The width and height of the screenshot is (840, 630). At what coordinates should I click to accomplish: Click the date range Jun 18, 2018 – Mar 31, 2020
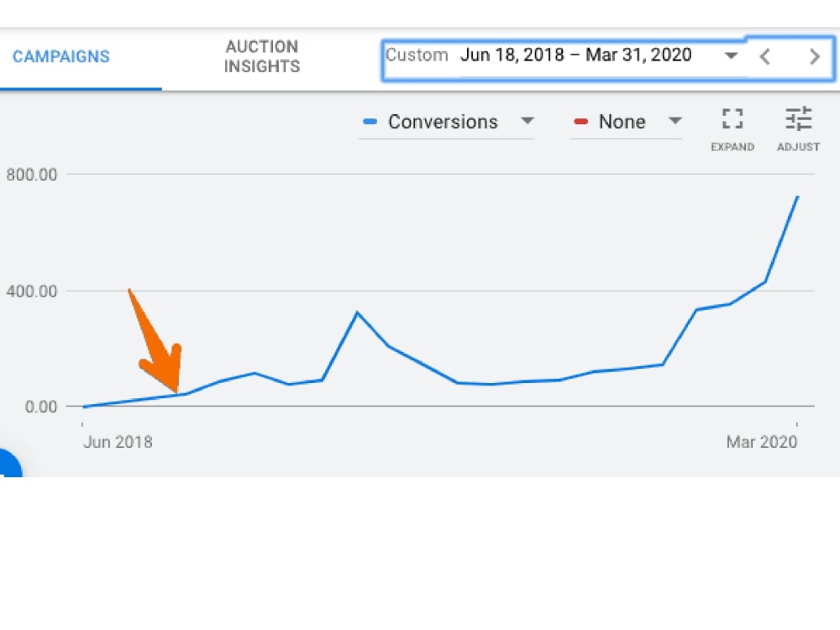[x=576, y=55]
